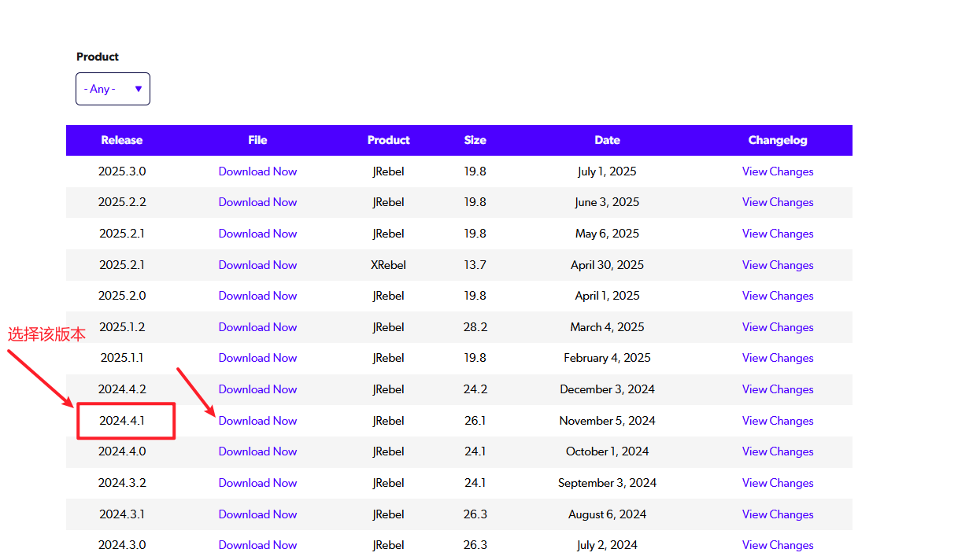The image size is (958, 560).
Task: Select the 2025.3.0 release cell
Action: coord(122,171)
